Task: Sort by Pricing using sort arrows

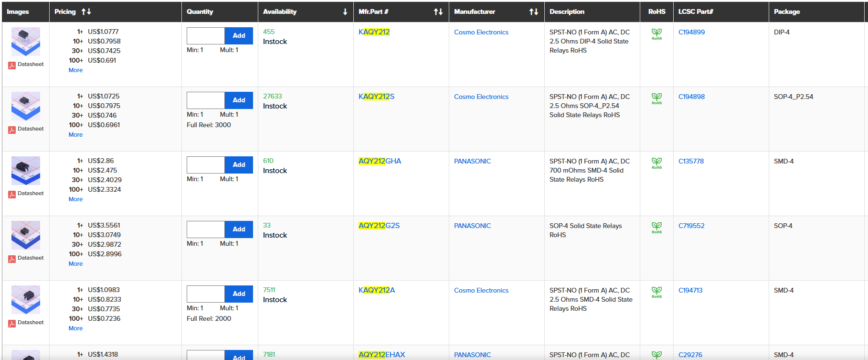Action: coord(86,11)
